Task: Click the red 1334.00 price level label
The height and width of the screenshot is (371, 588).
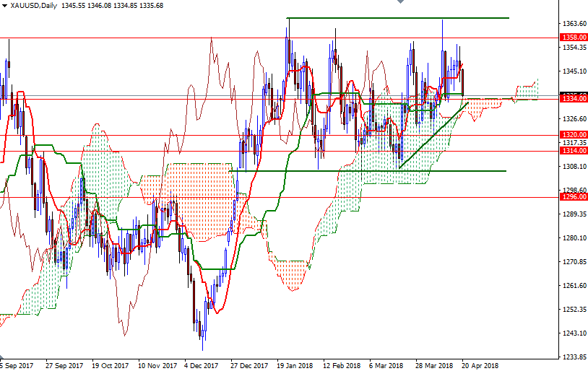Action: (x=574, y=99)
